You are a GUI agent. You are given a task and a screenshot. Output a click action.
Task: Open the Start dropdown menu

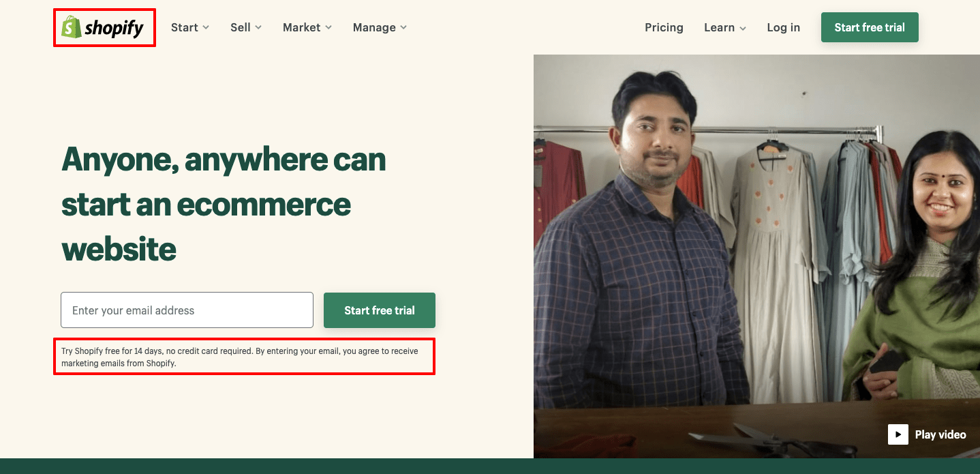click(x=190, y=27)
